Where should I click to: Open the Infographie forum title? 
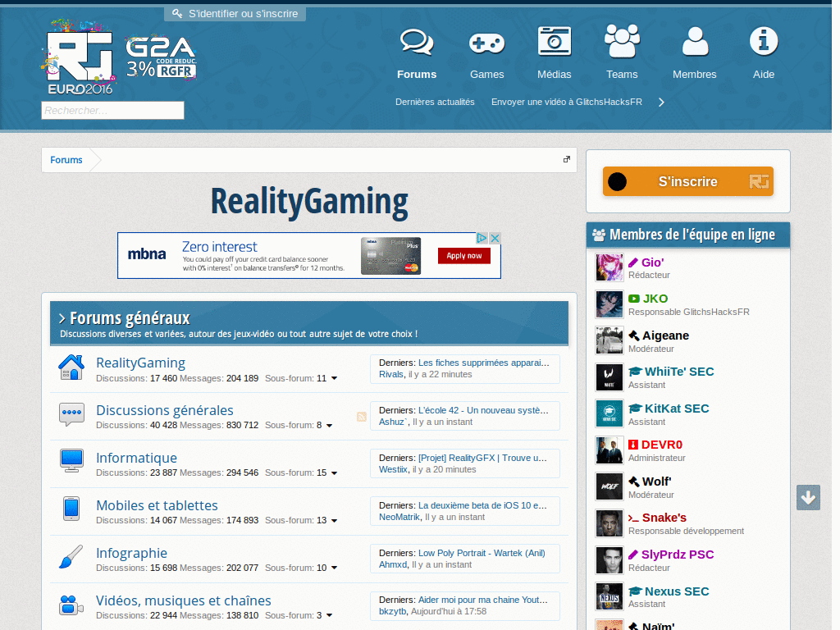[132, 553]
